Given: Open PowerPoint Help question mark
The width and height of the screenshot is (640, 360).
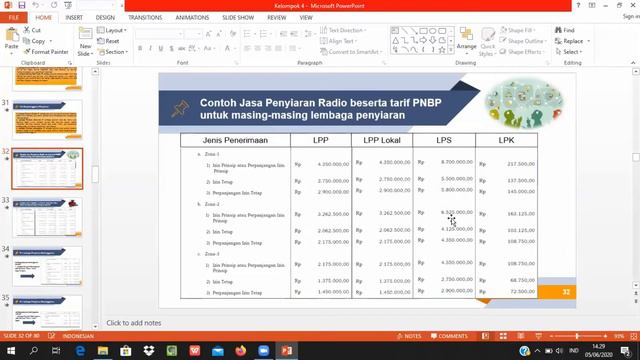Looking at the screenshot, I should click(578, 5).
